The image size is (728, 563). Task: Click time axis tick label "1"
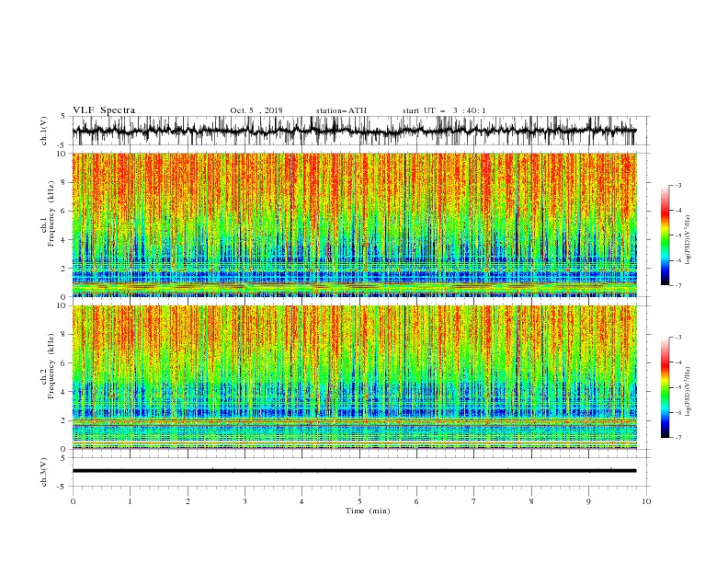[x=130, y=501]
